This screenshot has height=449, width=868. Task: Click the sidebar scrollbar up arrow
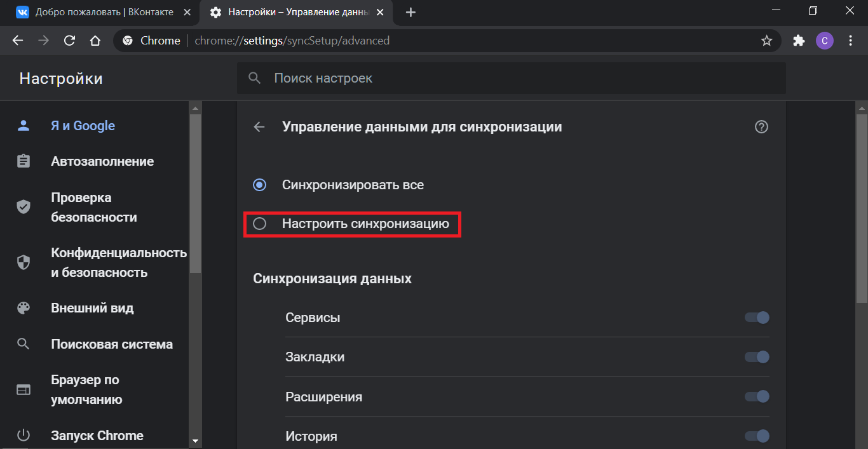195,108
